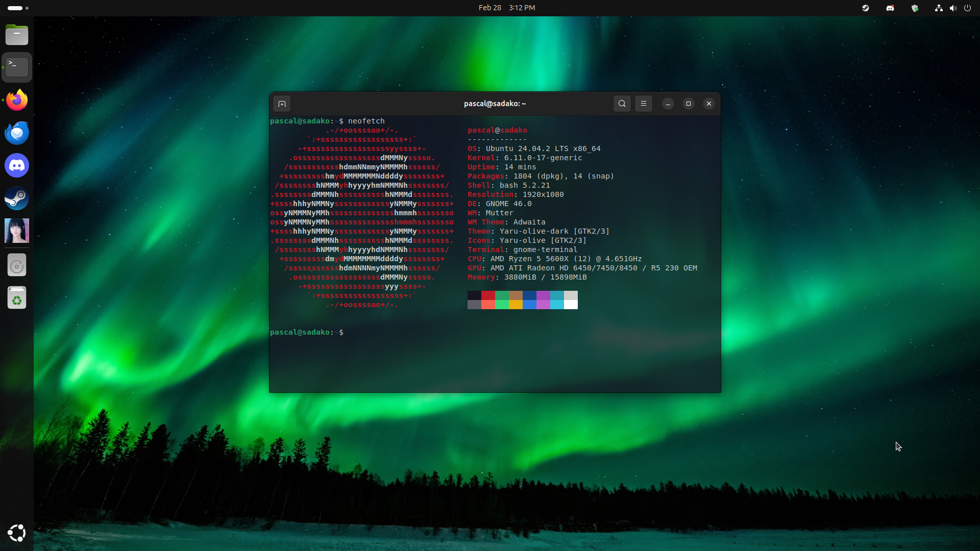Open the Ubuntu app grid launcher
The image size is (980, 551).
17,533
